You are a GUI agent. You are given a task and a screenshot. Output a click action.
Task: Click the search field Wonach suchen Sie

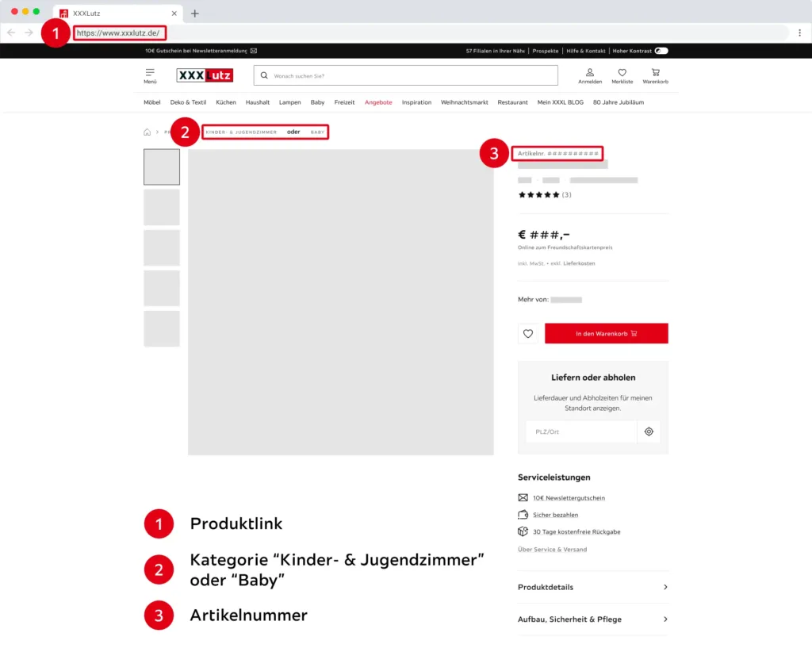click(406, 75)
